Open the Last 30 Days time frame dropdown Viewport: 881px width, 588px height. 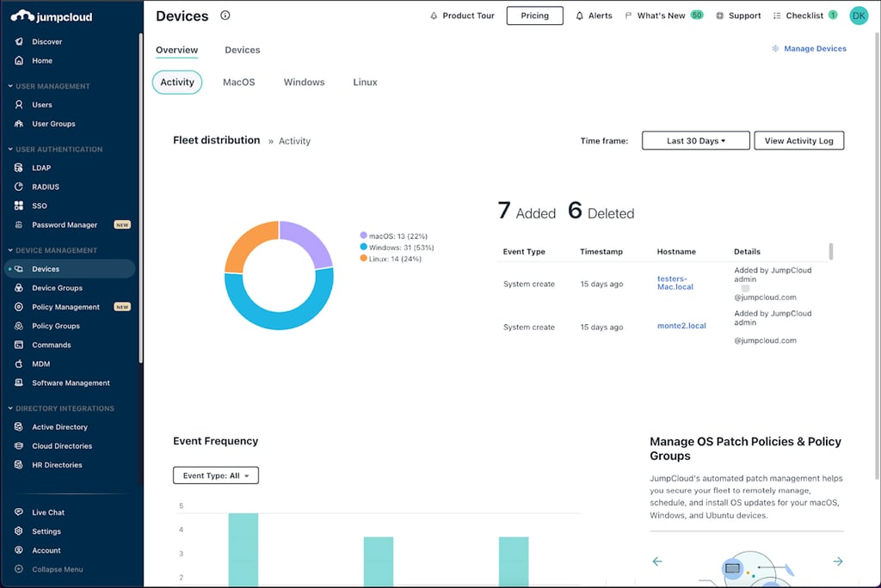[x=695, y=140]
